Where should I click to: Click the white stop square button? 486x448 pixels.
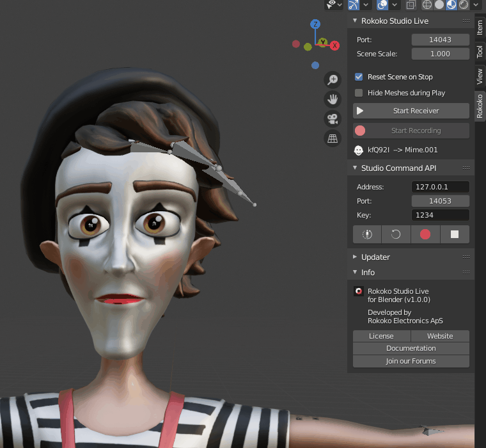tap(455, 234)
